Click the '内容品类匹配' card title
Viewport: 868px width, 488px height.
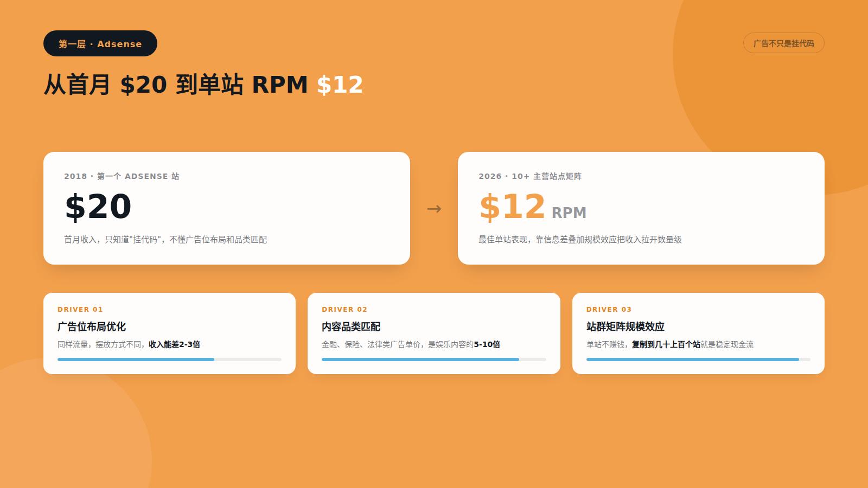pos(351,326)
